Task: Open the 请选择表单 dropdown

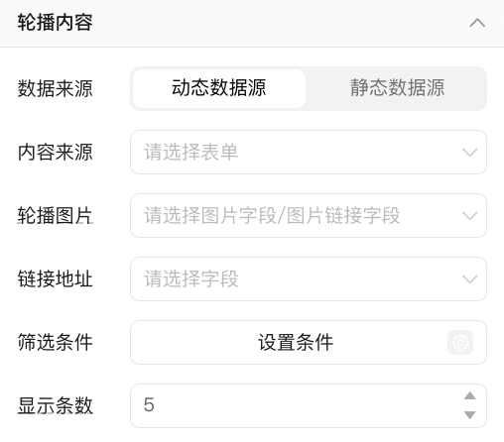Action: coord(309,152)
